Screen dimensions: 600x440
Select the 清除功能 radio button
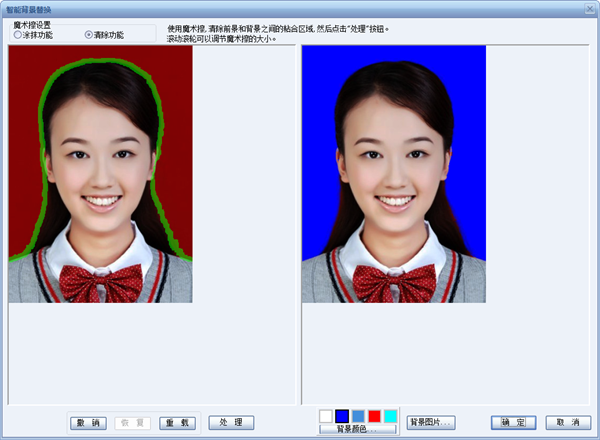[x=104, y=35]
